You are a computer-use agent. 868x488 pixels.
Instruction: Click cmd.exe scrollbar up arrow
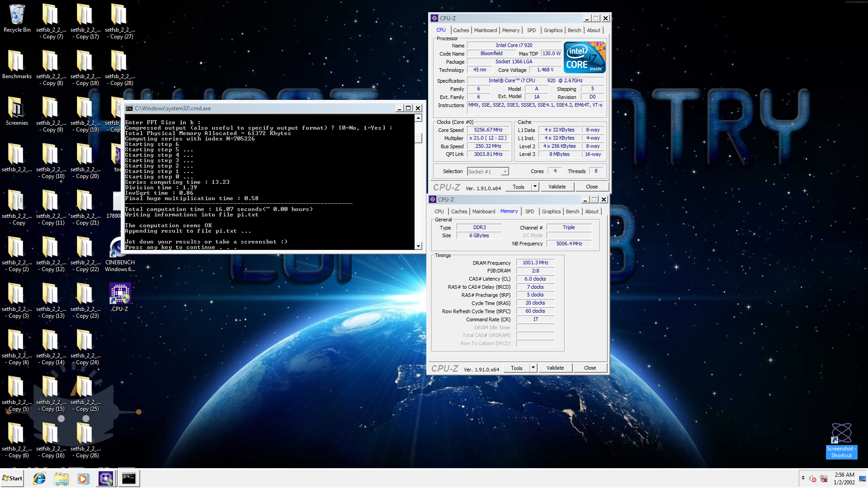419,118
